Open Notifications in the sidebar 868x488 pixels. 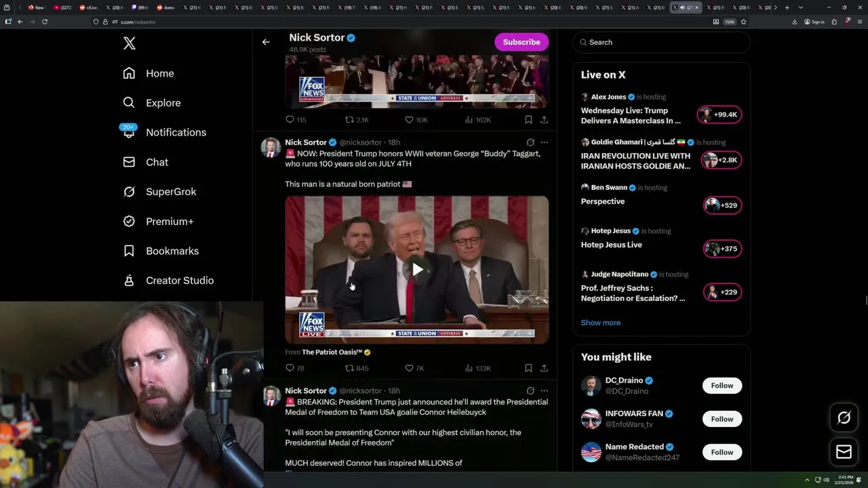[164, 132]
